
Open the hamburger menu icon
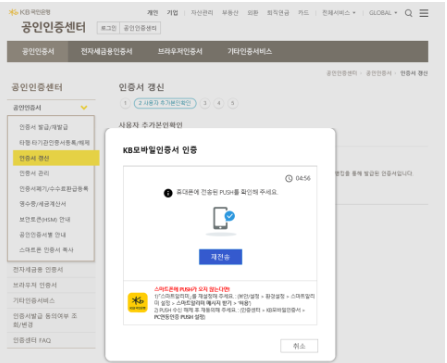(424, 13)
